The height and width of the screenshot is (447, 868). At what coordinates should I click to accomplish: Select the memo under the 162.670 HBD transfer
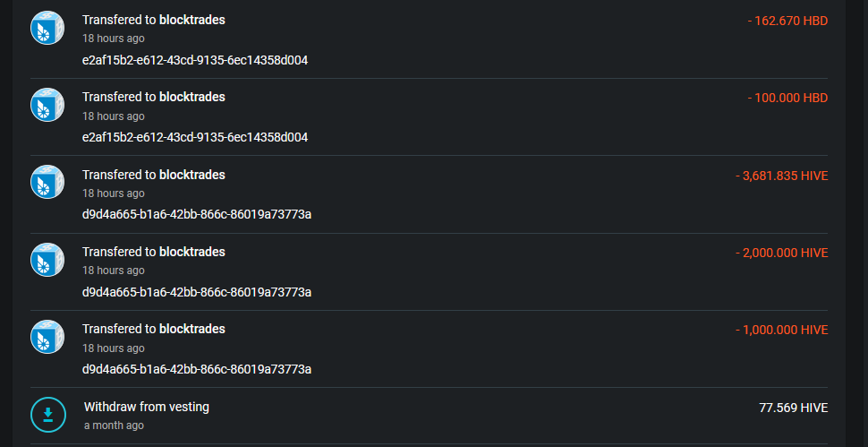[195, 60]
